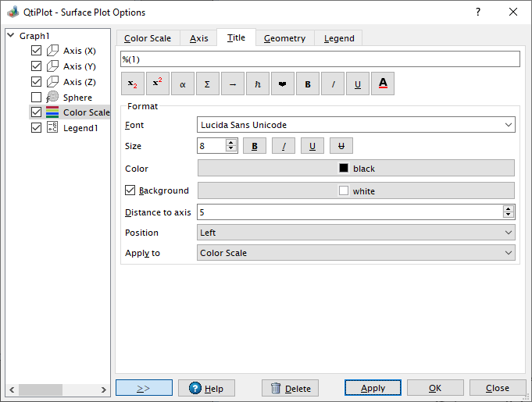Click the red-underlined A text color button
Image resolution: width=532 pixels, height=402 pixels.
pyautogui.click(x=383, y=84)
